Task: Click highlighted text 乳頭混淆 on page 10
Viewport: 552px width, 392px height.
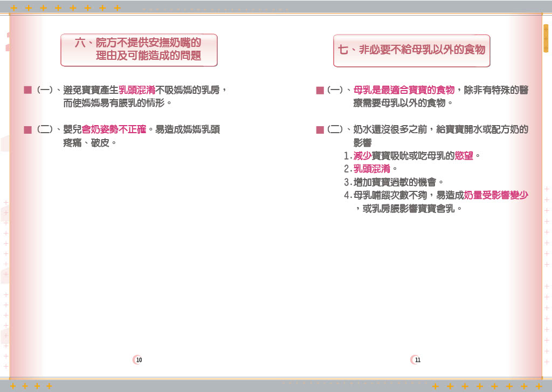Action: [137, 90]
